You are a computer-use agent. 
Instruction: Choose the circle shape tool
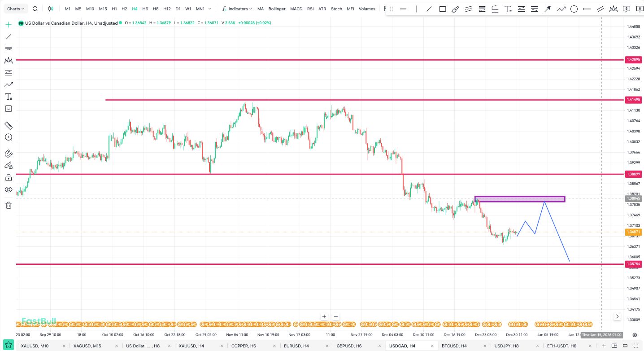574,9
